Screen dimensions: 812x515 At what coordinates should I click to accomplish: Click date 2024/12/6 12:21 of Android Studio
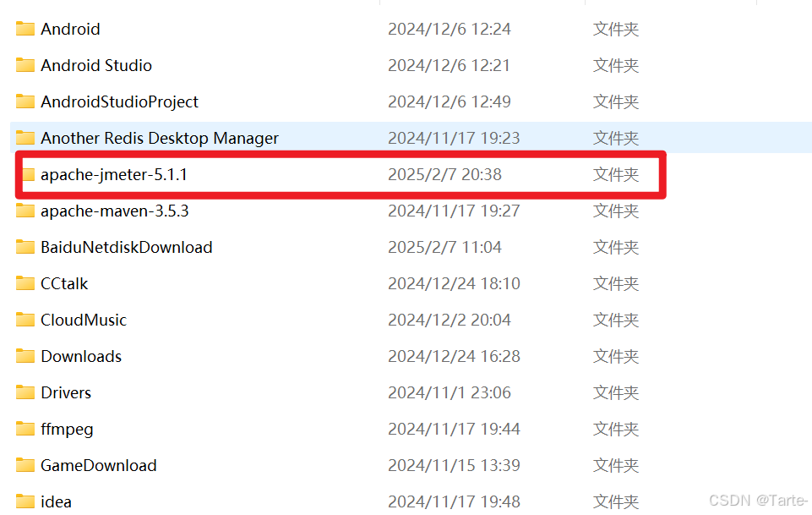[449, 65]
